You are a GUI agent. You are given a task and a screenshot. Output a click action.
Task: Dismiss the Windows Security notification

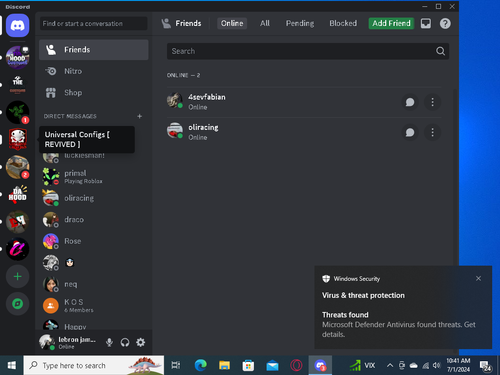pyautogui.click(x=478, y=278)
